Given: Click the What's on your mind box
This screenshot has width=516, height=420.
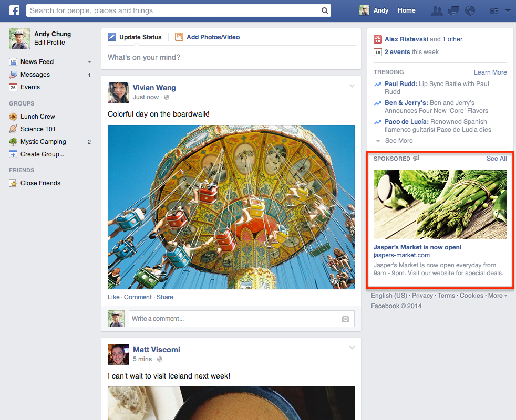Looking at the screenshot, I should tap(231, 58).
